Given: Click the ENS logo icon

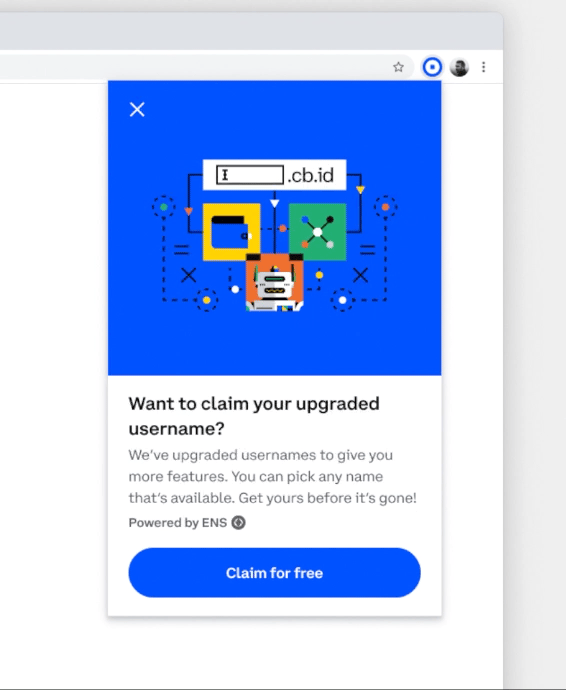Looking at the screenshot, I should (239, 522).
